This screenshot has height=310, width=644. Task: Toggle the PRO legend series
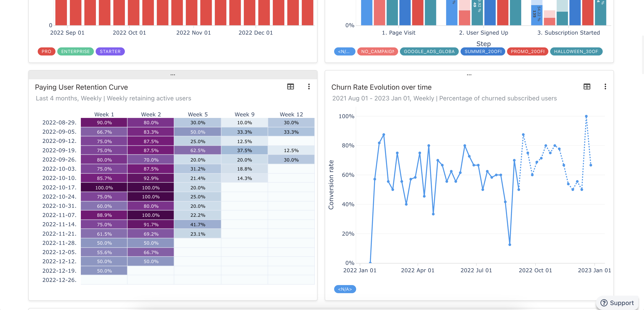(46, 51)
